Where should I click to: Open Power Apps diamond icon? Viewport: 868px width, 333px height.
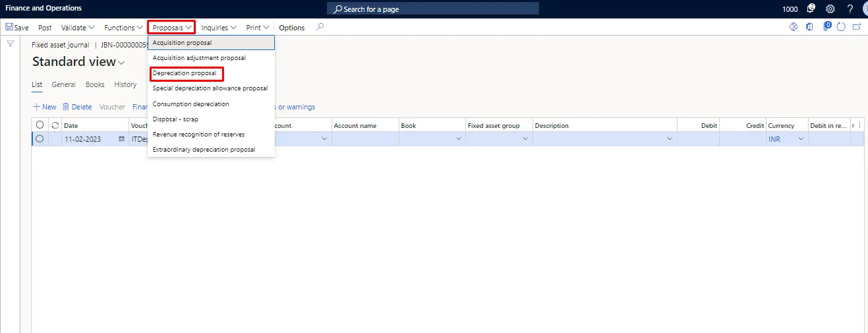click(794, 27)
